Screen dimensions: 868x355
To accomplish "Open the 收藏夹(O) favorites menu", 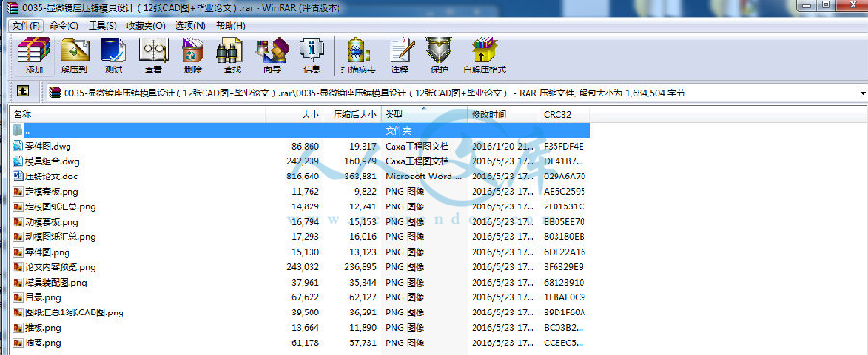I will (146, 25).
